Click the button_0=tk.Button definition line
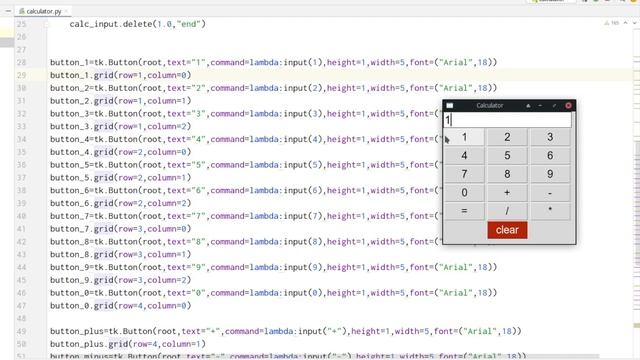Screen dimensions: 640x360 click(x=273, y=293)
